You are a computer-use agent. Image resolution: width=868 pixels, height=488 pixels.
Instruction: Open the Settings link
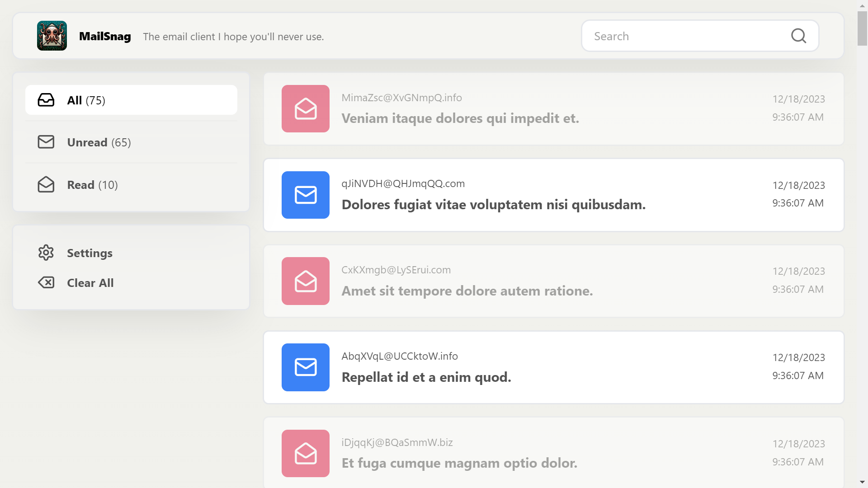click(90, 253)
